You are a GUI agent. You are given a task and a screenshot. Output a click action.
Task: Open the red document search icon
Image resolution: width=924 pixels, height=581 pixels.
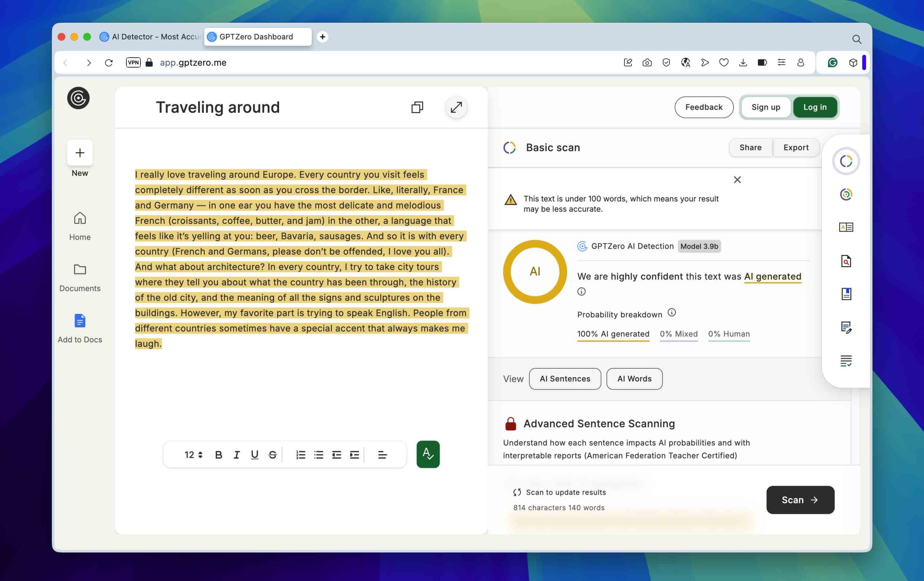point(846,261)
